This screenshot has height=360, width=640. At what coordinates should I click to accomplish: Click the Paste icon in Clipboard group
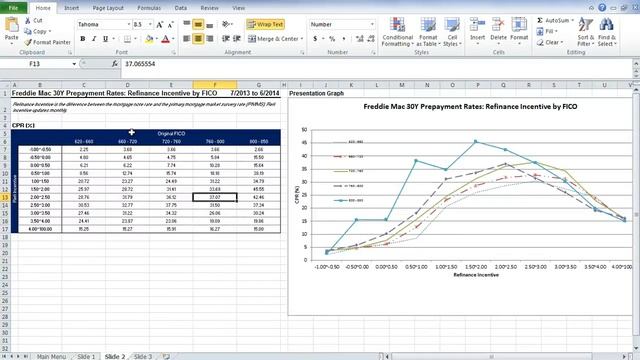click(11, 25)
